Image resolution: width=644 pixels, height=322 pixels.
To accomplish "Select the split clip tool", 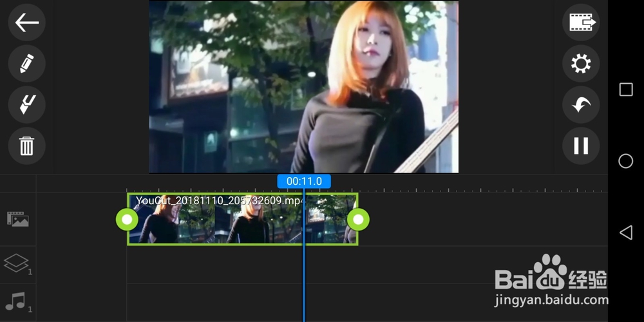I will coord(26,104).
